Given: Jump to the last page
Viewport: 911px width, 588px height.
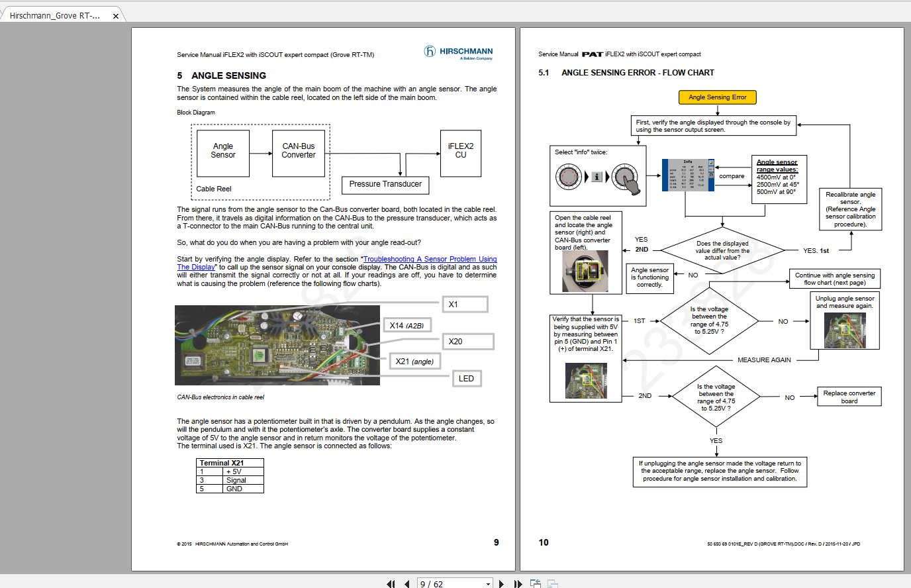Looking at the screenshot, I should tap(518, 583).
